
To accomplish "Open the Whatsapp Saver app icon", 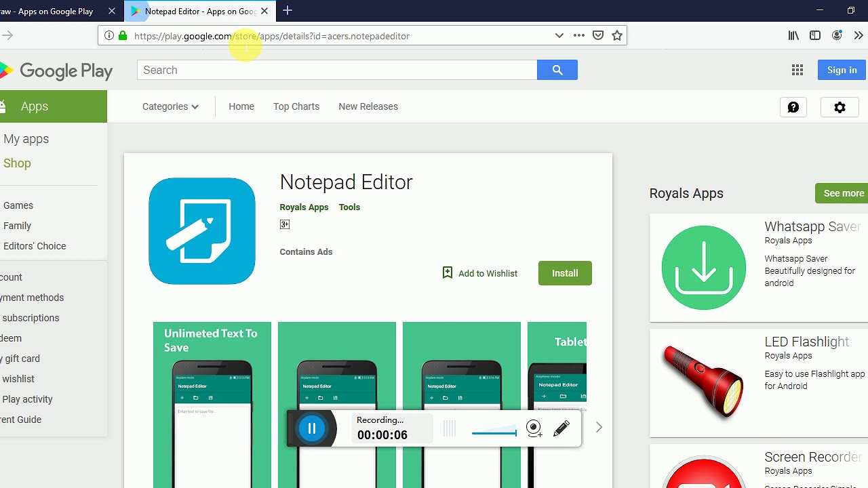I will (x=704, y=268).
